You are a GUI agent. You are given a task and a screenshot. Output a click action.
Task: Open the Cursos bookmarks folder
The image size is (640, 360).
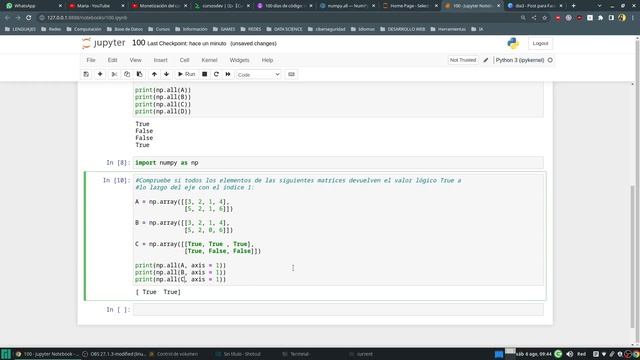(159, 29)
